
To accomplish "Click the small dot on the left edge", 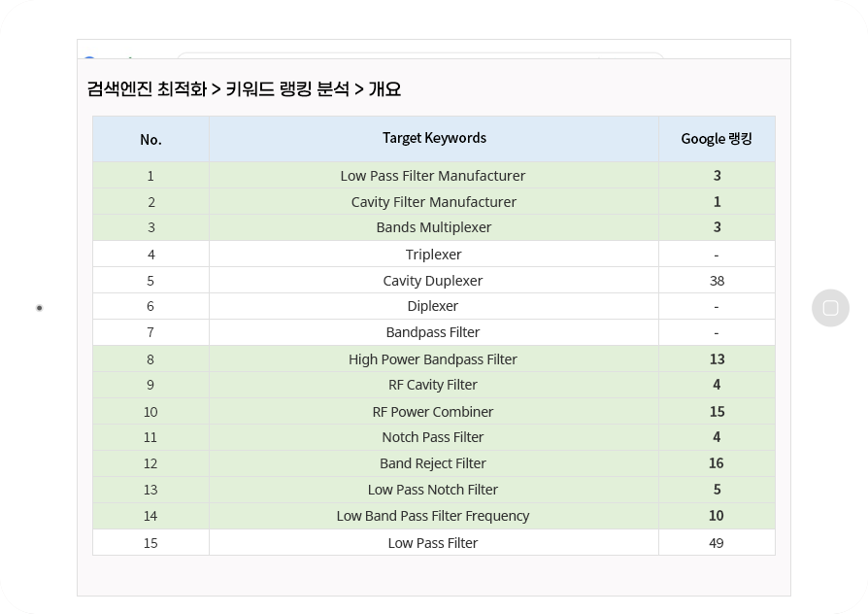I will pyautogui.click(x=39, y=308).
